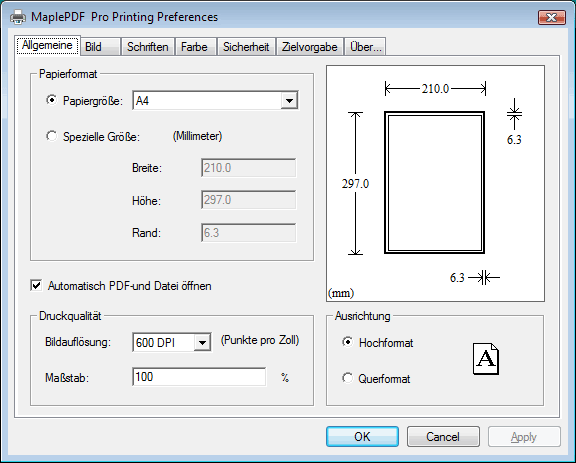The height and width of the screenshot is (463, 576).
Task: Open the Schriften tab
Action: point(148,47)
